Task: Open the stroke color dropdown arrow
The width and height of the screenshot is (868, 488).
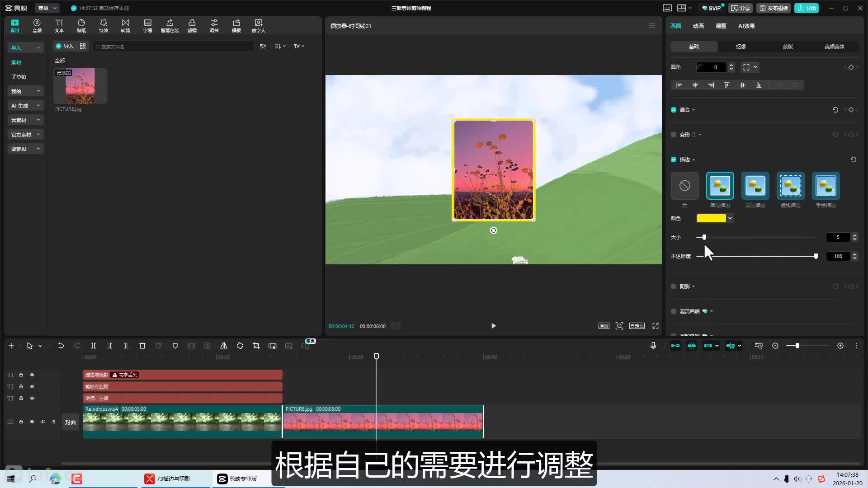Action: [x=730, y=218]
